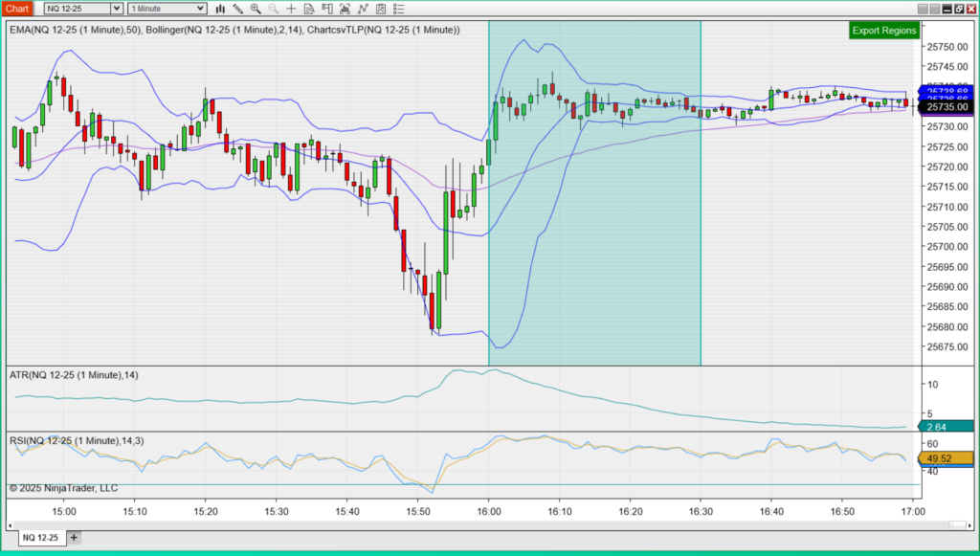
Task: Open the Data Series icon
Action: [x=345, y=9]
